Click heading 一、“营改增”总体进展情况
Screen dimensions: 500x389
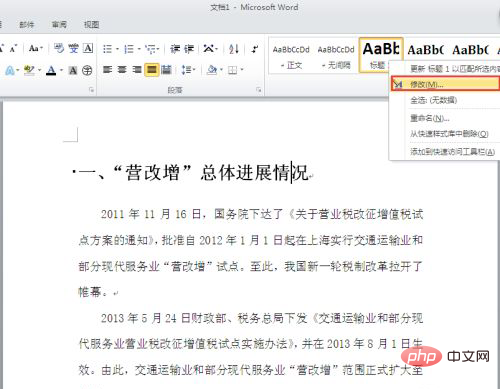193,173
